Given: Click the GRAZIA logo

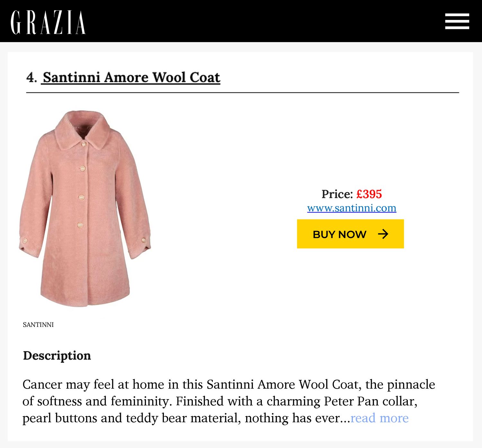Looking at the screenshot, I should pos(48,22).
